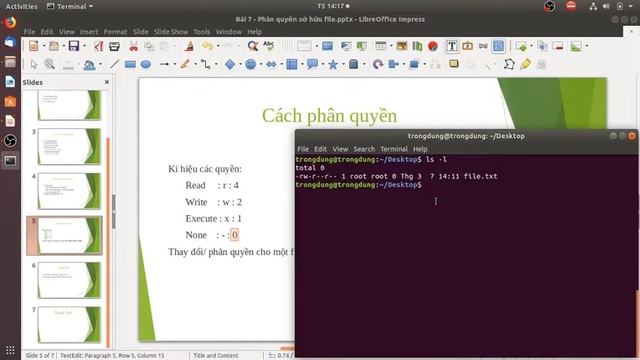
Task: Select slide 3 thumbnail in Slides panel
Action: point(69,147)
